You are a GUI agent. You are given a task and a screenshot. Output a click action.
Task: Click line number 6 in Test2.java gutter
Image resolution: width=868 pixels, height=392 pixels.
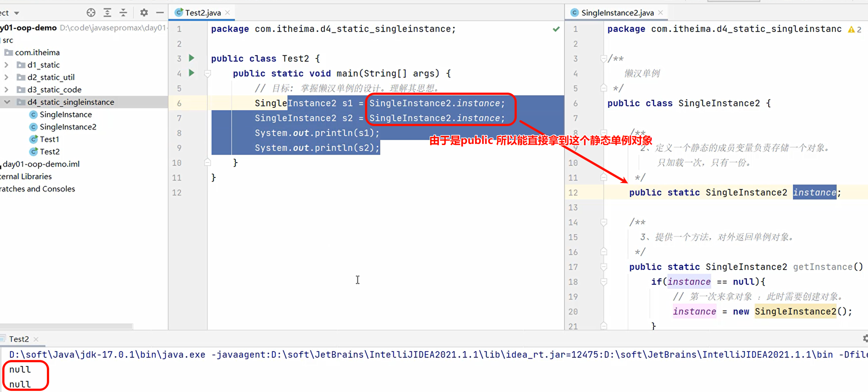(179, 103)
